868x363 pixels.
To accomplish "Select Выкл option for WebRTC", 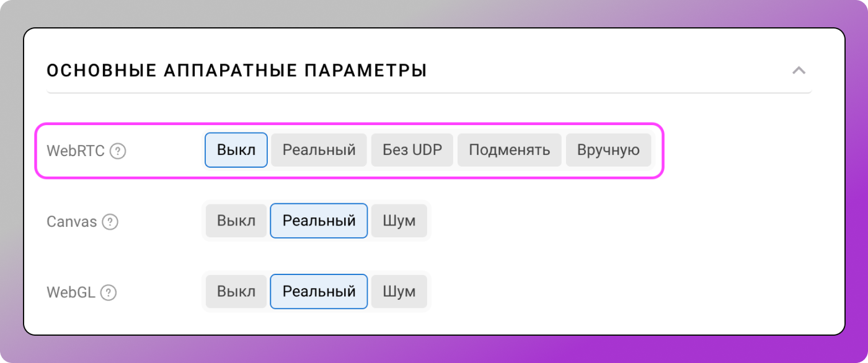I will tap(236, 150).
